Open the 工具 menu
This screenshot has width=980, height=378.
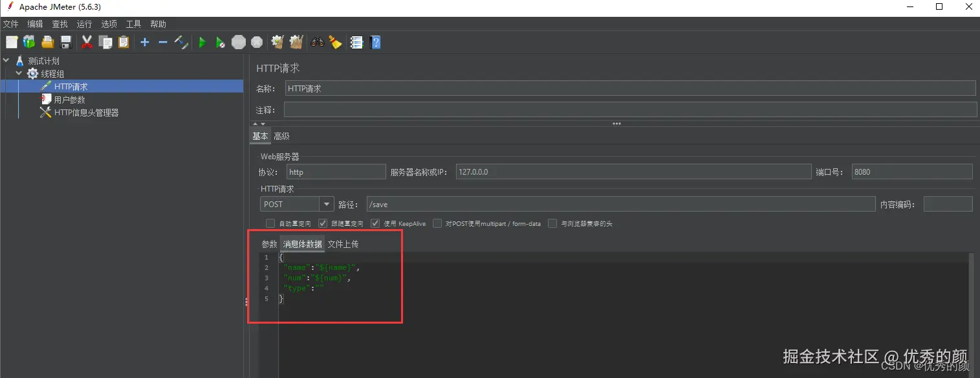pyautogui.click(x=133, y=24)
